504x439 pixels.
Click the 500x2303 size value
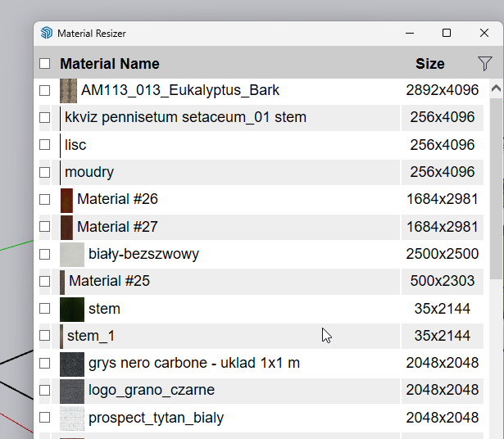(443, 281)
